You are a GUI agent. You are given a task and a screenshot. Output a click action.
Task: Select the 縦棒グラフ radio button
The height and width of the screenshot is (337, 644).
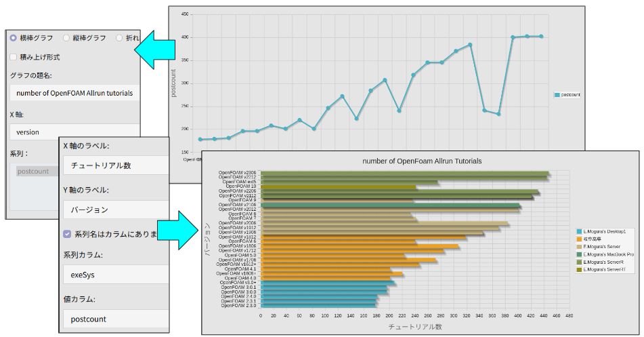point(66,38)
